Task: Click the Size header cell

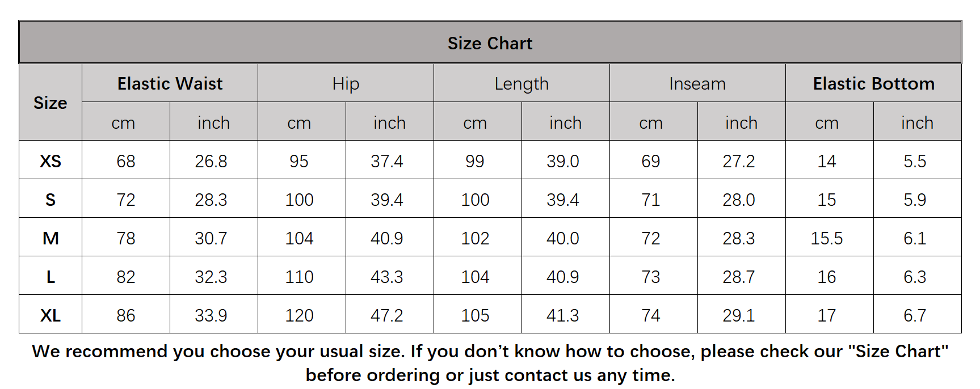Action: [51, 103]
